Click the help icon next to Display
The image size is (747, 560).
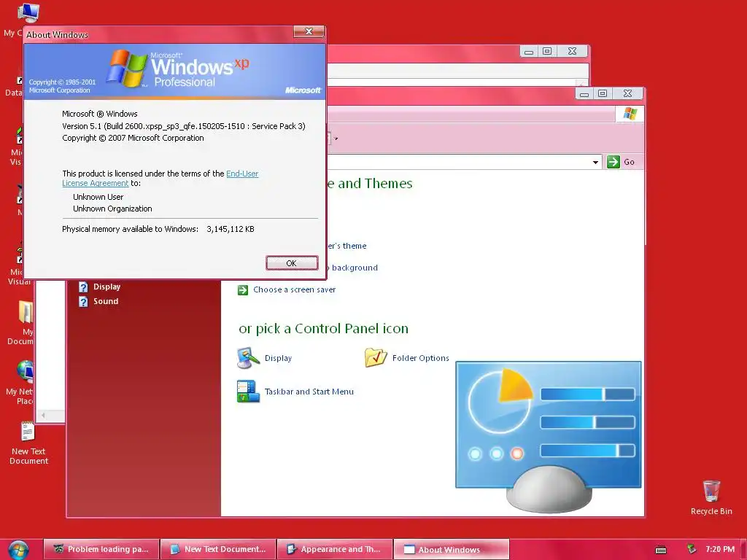coord(83,287)
